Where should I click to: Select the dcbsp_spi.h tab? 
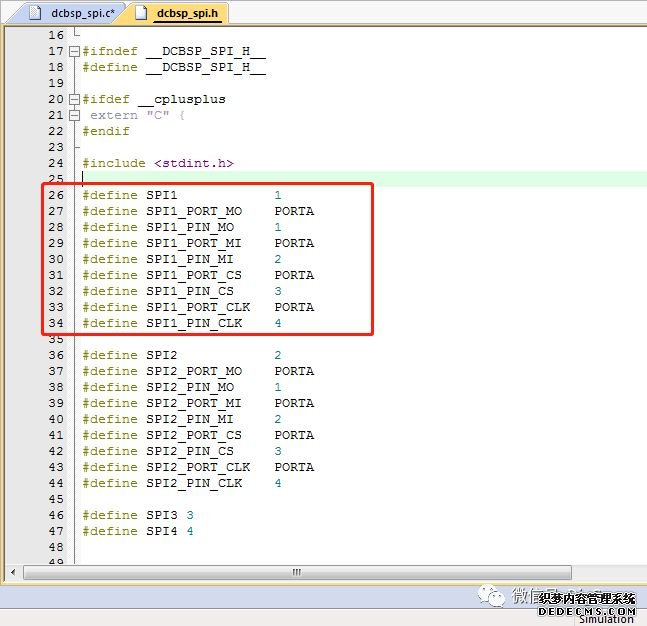[187, 13]
